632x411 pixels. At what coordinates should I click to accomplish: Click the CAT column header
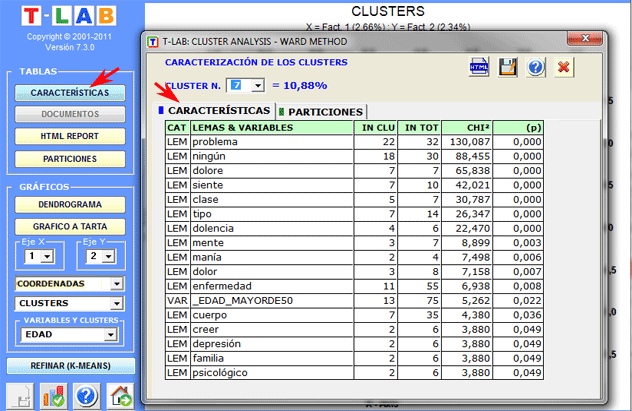point(177,128)
